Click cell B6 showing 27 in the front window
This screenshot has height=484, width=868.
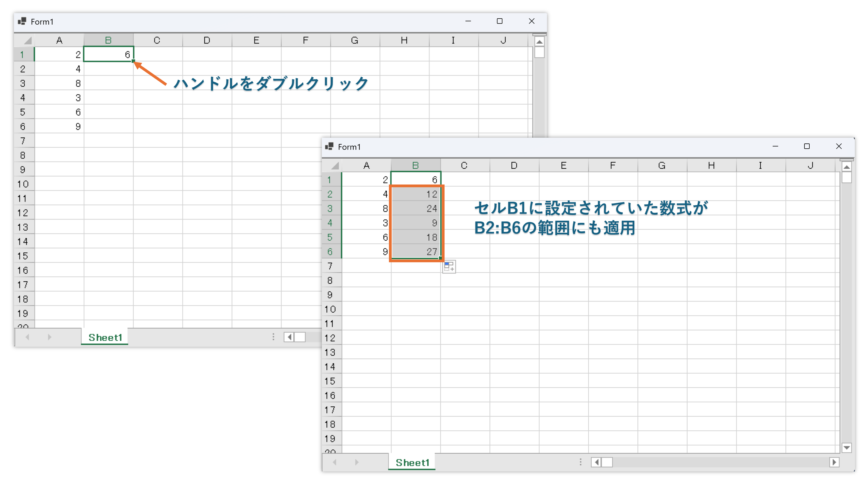(416, 252)
